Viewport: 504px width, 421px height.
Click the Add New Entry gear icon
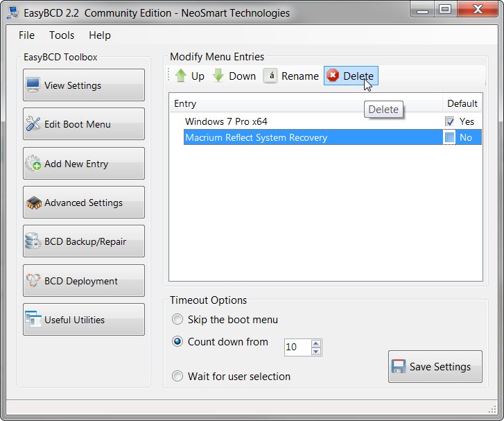click(x=33, y=164)
